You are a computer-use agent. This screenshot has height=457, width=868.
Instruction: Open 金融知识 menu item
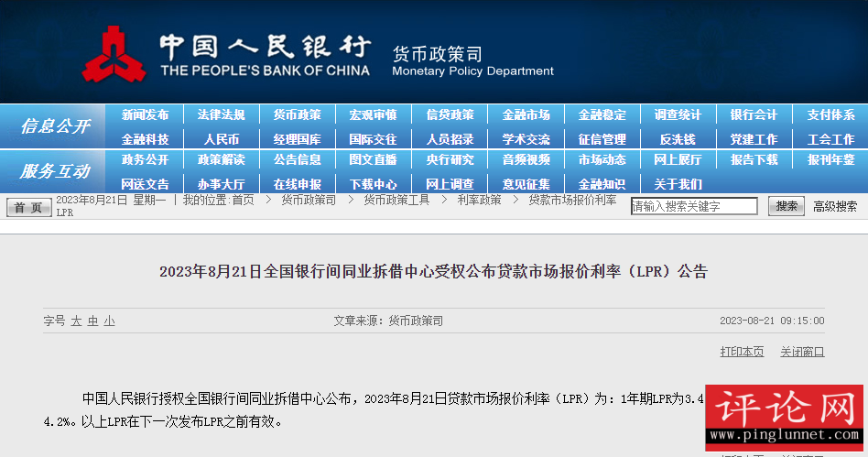click(602, 184)
